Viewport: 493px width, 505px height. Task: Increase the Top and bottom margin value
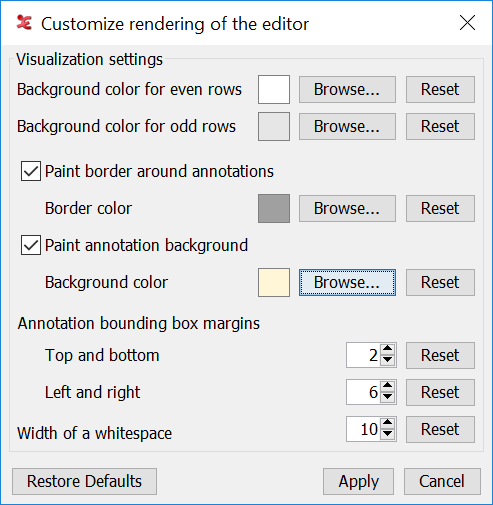pyautogui.click(x=387, y=349)
